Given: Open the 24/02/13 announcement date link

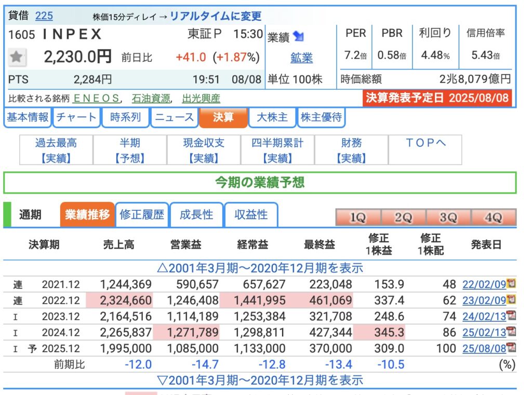Looking at the screenshot, I should tap(484, 316).
